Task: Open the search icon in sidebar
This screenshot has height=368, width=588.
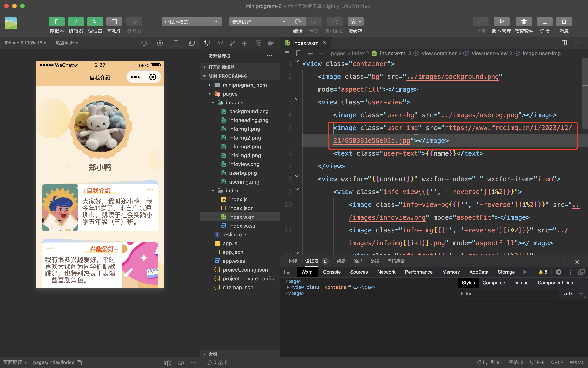Action: click(x=220, y=43)
